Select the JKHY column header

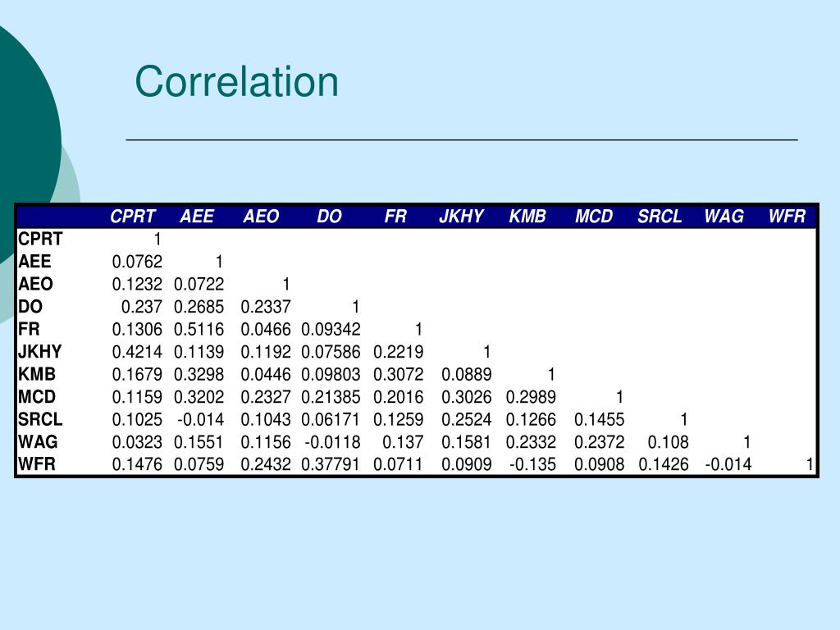pos(461,217)
